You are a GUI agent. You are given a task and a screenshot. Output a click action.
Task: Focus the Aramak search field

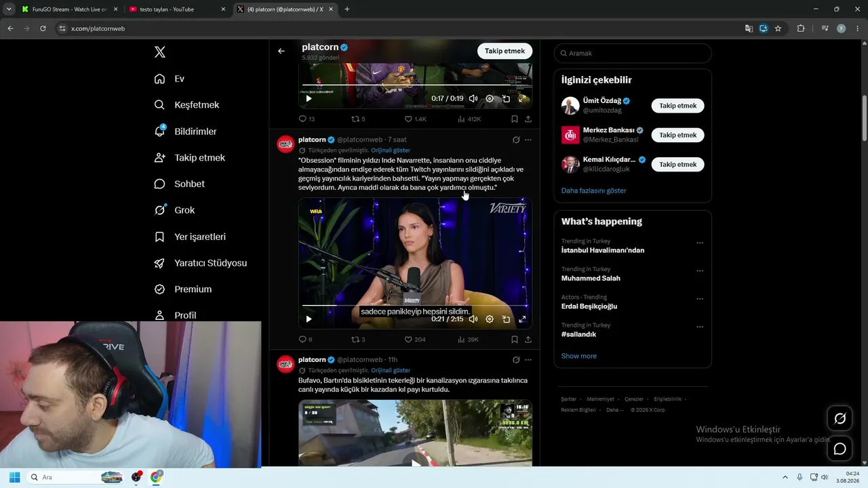coord(633,53)
